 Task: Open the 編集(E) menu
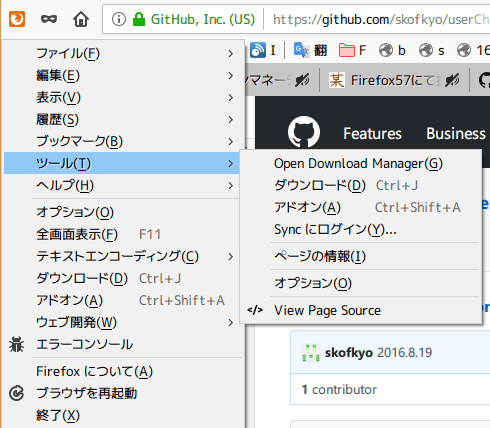122,75
